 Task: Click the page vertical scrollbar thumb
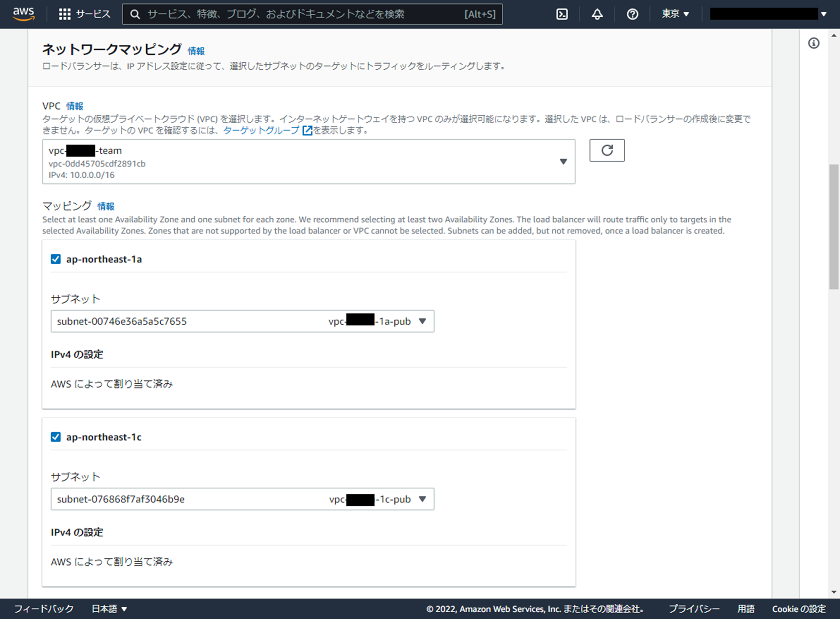[834, 227]
